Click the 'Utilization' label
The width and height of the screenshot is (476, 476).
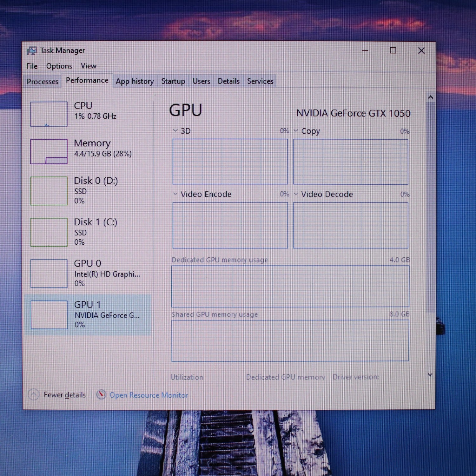coord(187,377)
